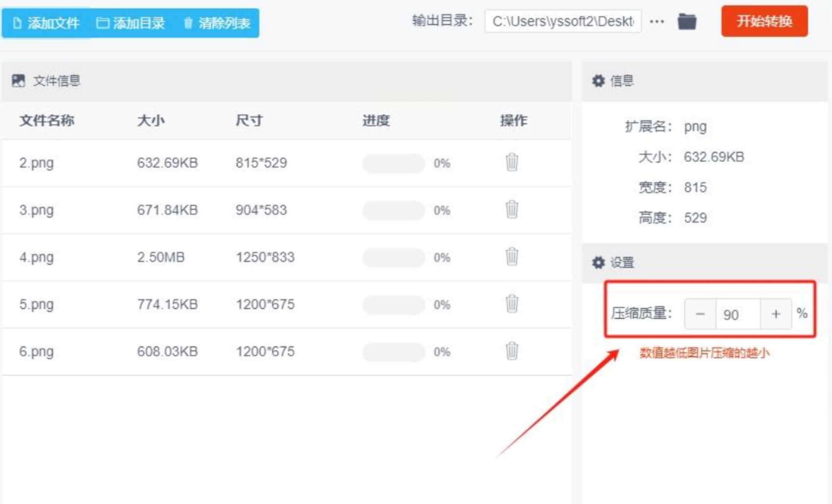Click the gear icon beside 信息

tap(598, 80)
